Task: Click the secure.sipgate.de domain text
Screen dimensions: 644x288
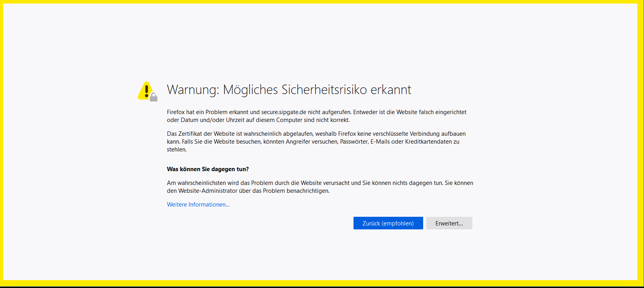Action: click(283, 112)
